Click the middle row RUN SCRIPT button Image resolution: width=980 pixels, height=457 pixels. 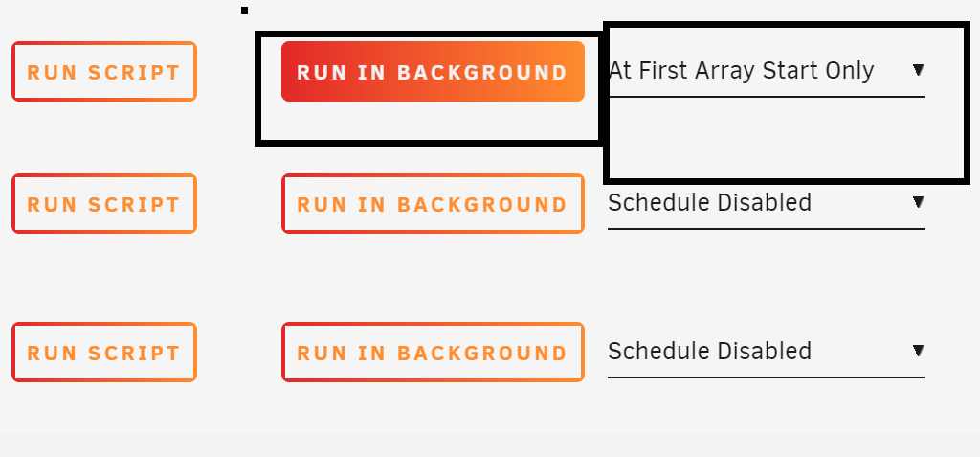104,203
